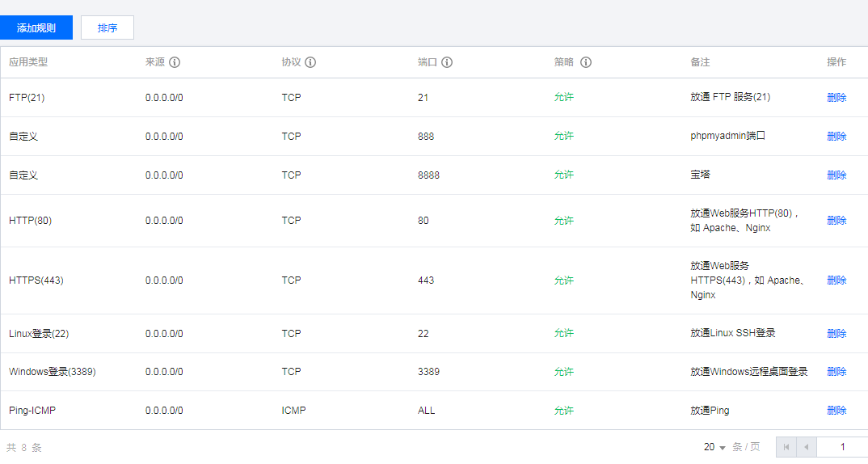Click the info icon beside 策略 header
This screenshot has height=464, width=868.
pyautogui.click(x=586, y=62)
